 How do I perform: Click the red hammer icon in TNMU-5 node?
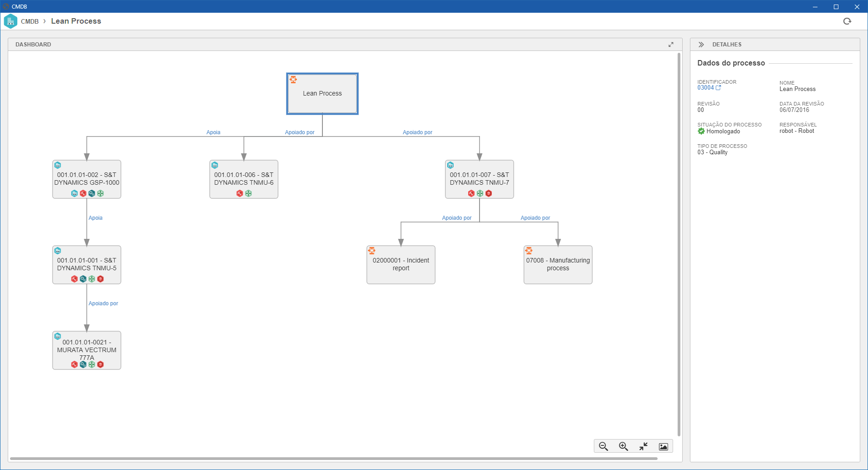(x=74, y=279)
